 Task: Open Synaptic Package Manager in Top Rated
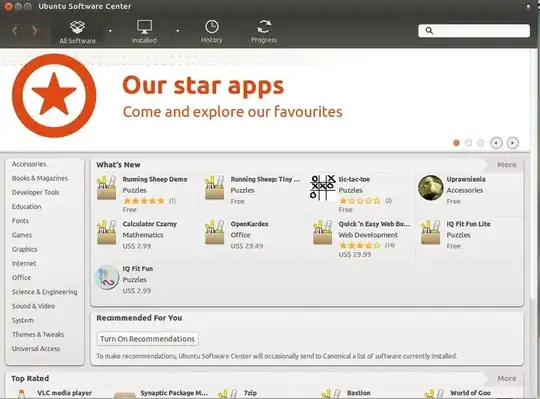[174, 393]
